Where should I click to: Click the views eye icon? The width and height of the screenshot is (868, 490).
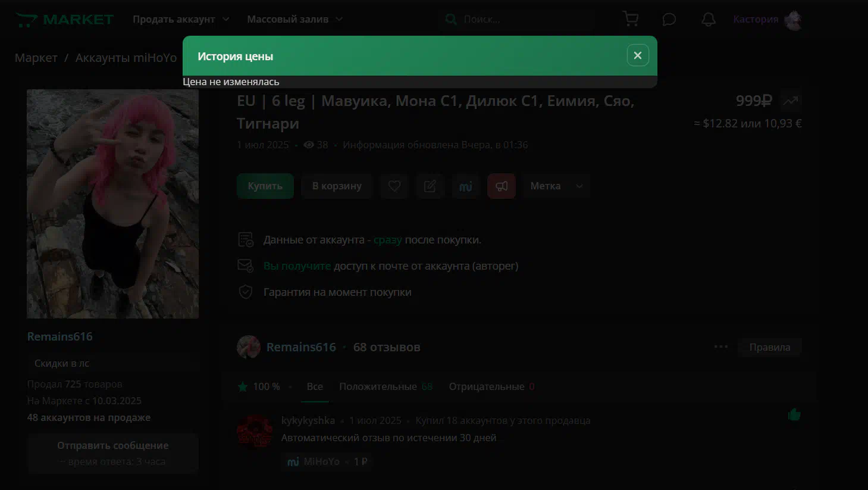click(x=308, y=145)
